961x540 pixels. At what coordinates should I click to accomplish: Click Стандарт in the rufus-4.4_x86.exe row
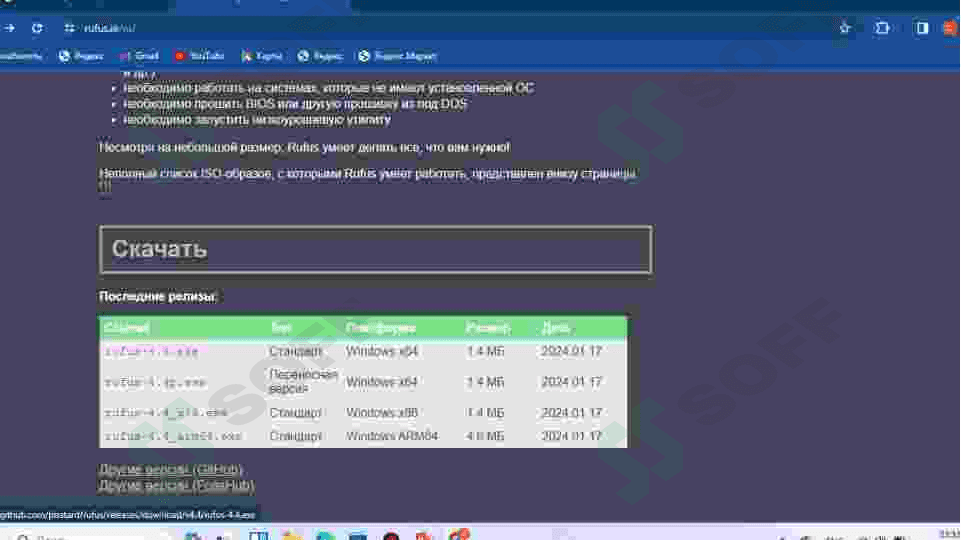[x=295, y=413]
